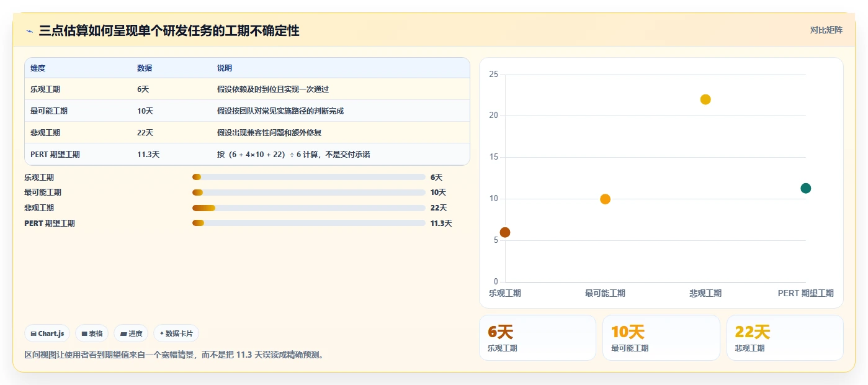The height and width of the screenshot is (385, 868).
Task: Select the 数据卡片 chip
Action: (x=176, y=333)
